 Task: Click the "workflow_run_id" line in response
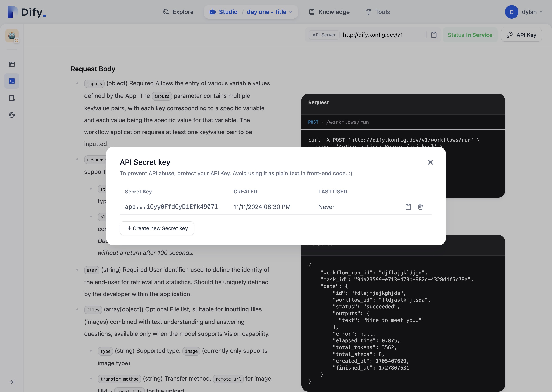374,273
